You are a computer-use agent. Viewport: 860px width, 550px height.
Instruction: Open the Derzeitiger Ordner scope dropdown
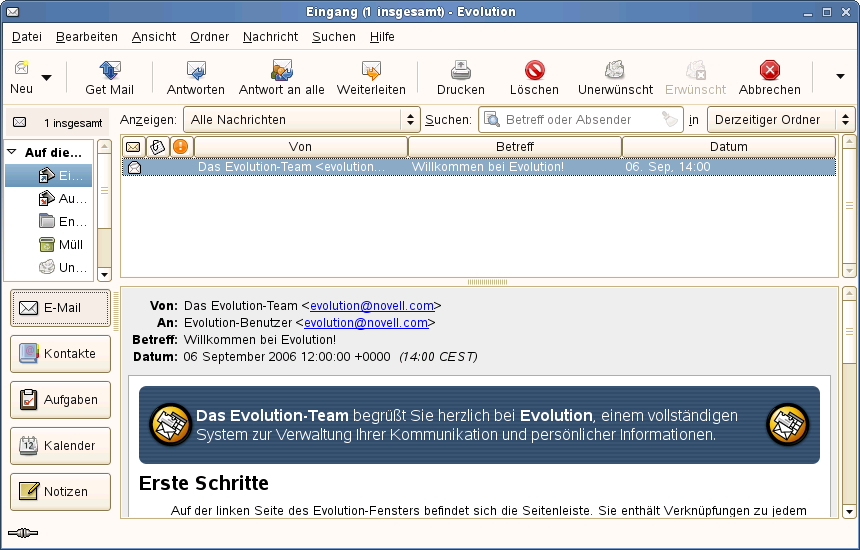click(x=781, y=120)
